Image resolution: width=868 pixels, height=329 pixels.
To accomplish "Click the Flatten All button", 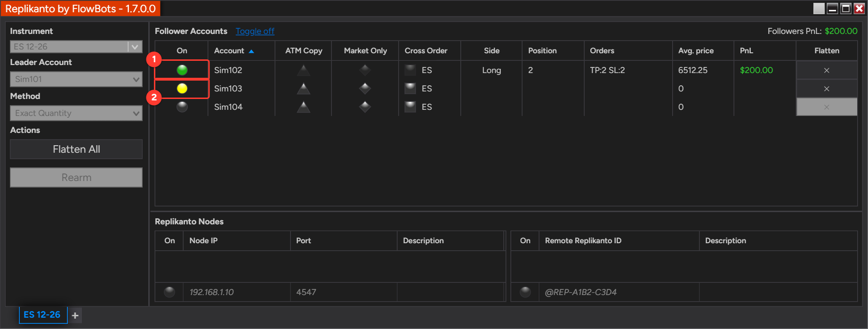I will 76,149.
